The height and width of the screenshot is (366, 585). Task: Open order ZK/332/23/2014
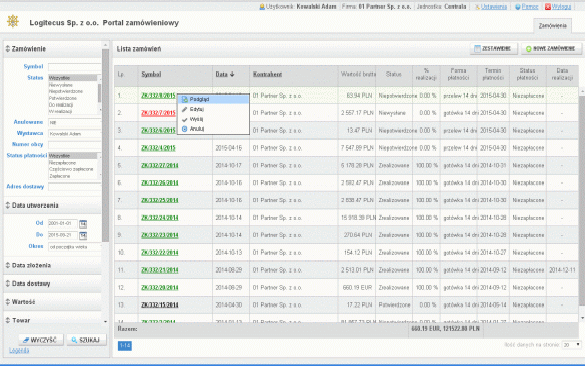[x=160, y=235]
